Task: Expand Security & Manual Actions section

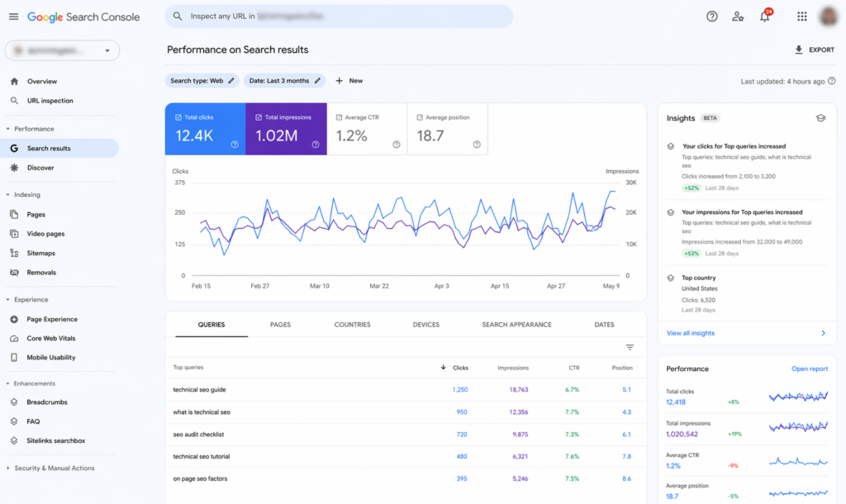Action: tap(8, 468)
